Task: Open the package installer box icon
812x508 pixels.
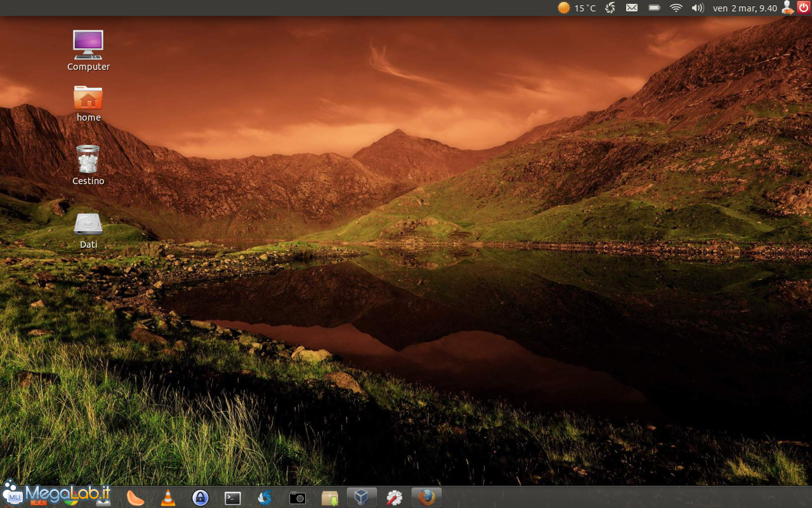Action: pyautogui.click(x=330, y=498)
